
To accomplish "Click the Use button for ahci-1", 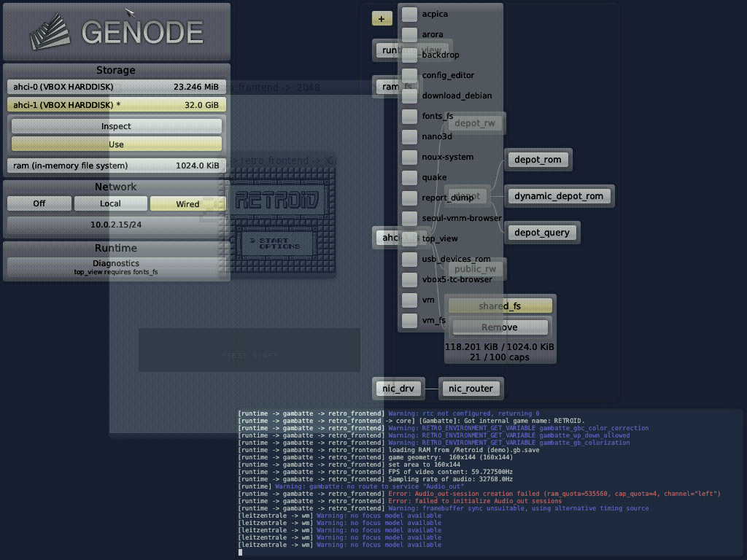I will point(116,144).
